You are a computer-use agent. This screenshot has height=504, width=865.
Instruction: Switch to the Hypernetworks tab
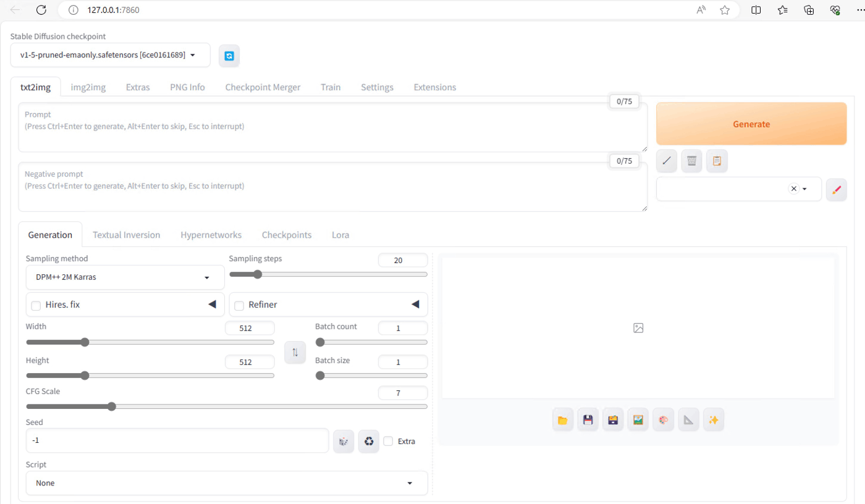coord(211,235)
